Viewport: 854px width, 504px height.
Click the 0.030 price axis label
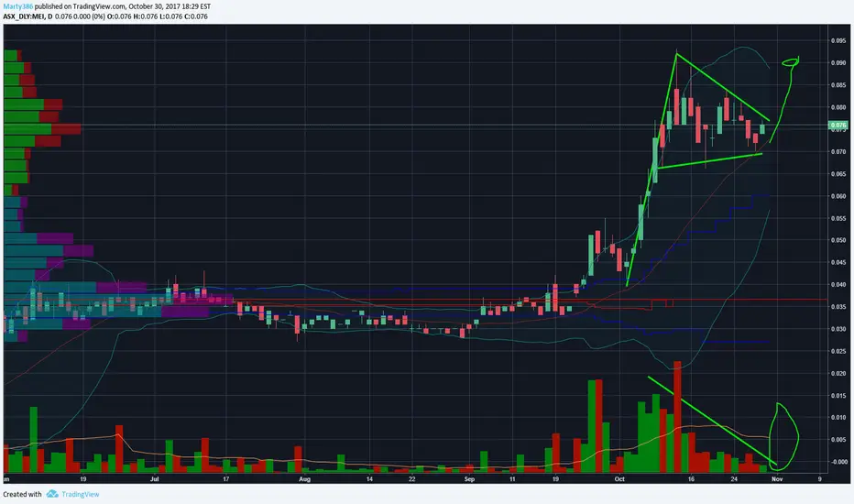pos(838,329)
